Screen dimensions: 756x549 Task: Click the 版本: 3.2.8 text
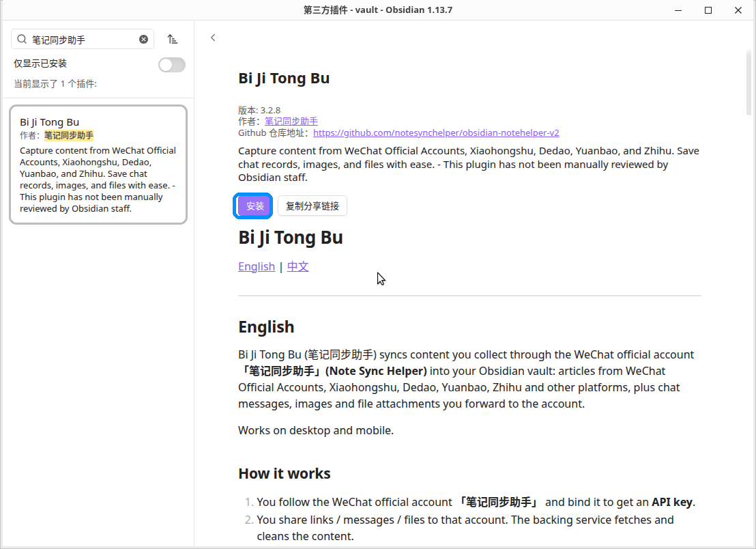[259, 111]
